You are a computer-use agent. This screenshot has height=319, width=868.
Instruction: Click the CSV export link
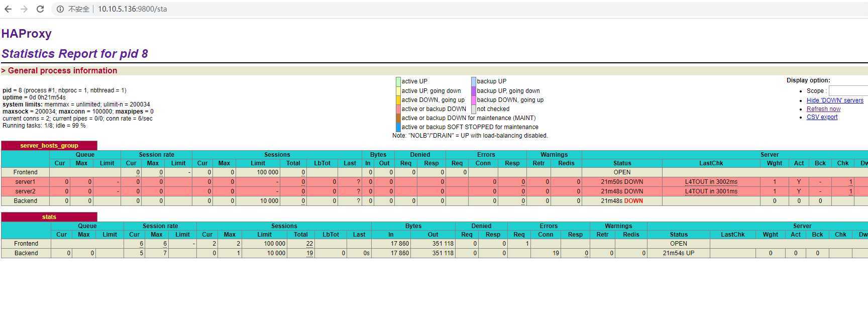[822, 117]
